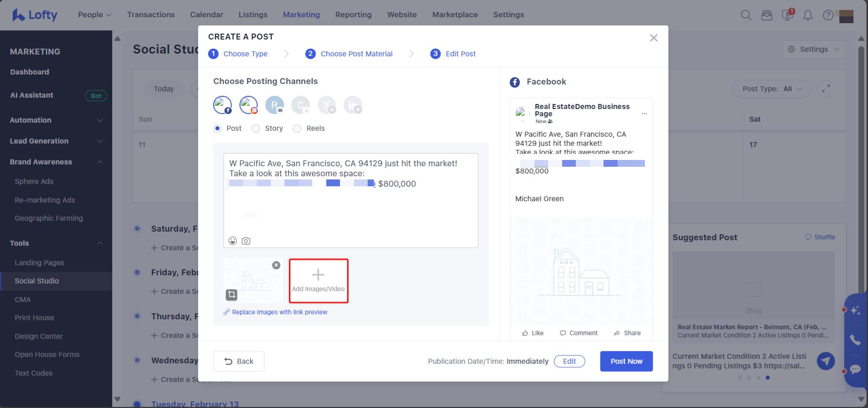Select the Reels radio button

(297, 129)
